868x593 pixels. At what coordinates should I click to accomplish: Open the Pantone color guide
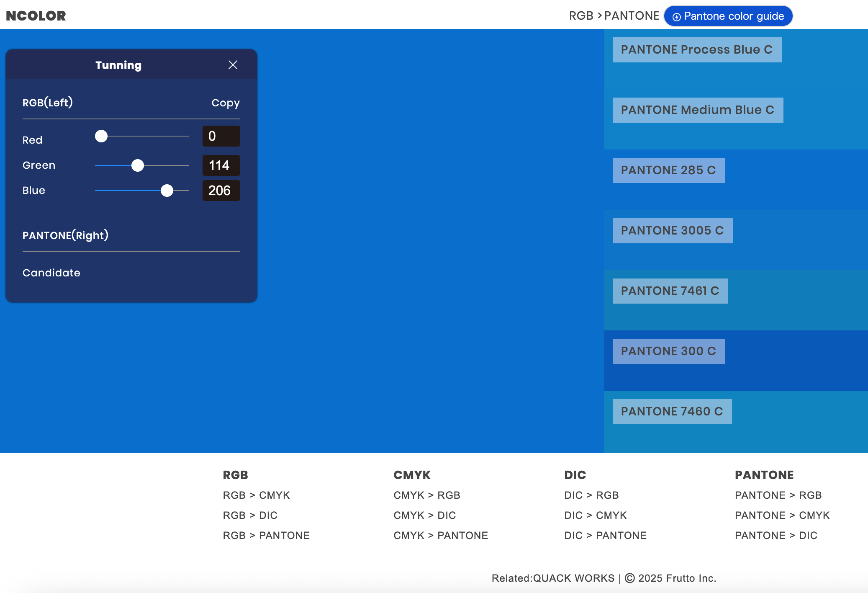tap(728, 16)
